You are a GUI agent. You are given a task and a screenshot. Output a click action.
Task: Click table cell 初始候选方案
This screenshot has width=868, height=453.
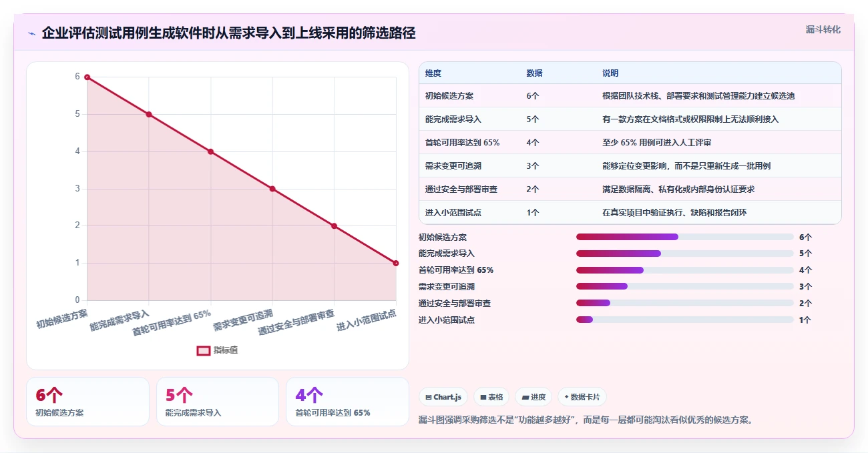449,96
